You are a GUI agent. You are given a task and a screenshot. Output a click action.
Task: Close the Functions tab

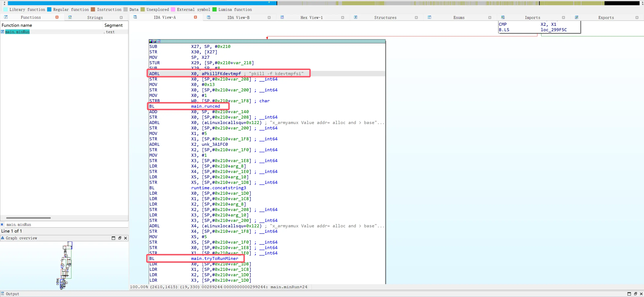coord(57,17)
